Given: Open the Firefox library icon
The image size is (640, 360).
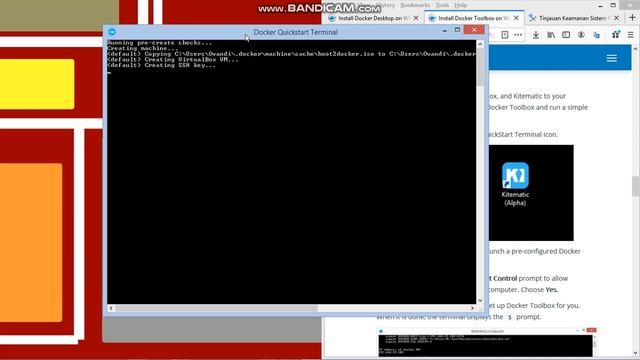Looking at the screenshot, I should (x=551, y=35).
